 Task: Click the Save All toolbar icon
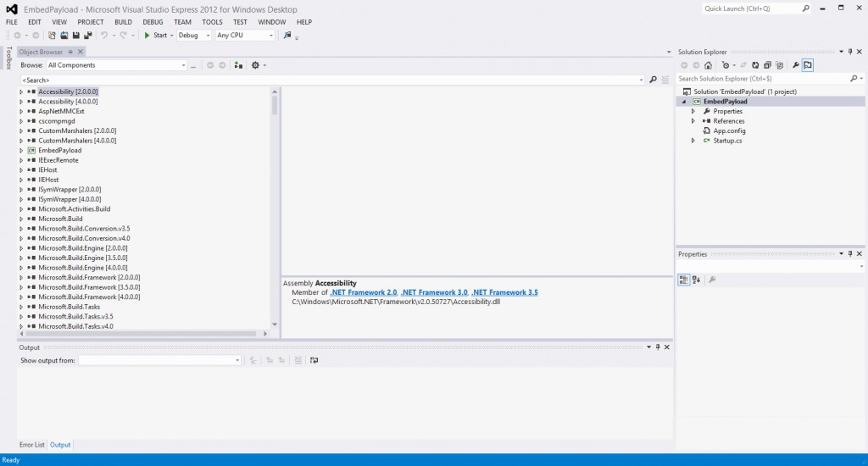(88, 35)
